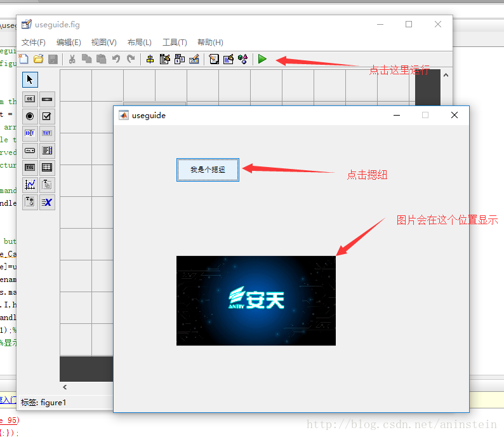
Task: Pick the Axes component
Action: (30, 185)
